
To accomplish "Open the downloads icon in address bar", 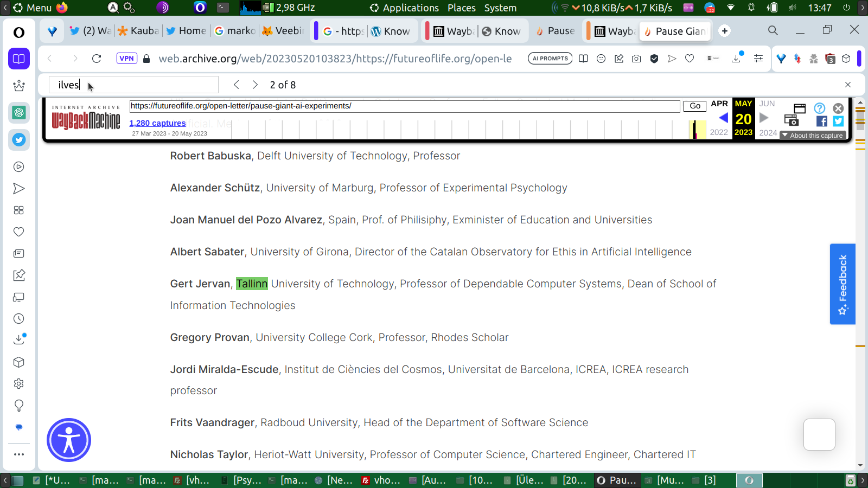I will click(x=736, y=59).
